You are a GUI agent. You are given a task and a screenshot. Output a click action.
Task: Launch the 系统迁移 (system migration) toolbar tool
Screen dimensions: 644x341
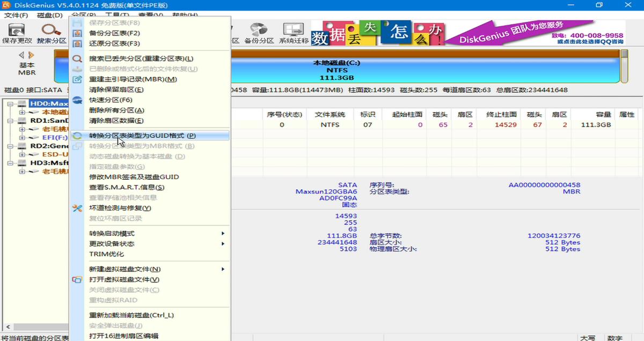pos(292,33)
